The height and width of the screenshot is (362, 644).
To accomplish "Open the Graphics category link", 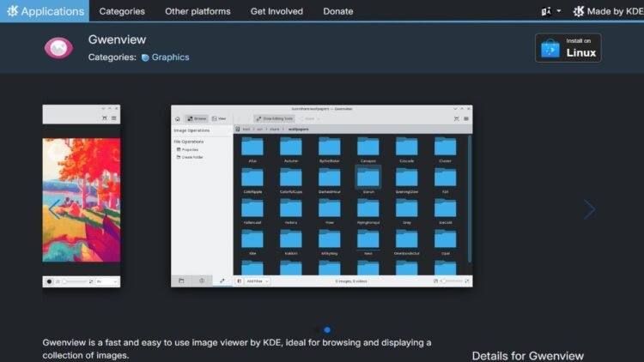I will point(171,57).
